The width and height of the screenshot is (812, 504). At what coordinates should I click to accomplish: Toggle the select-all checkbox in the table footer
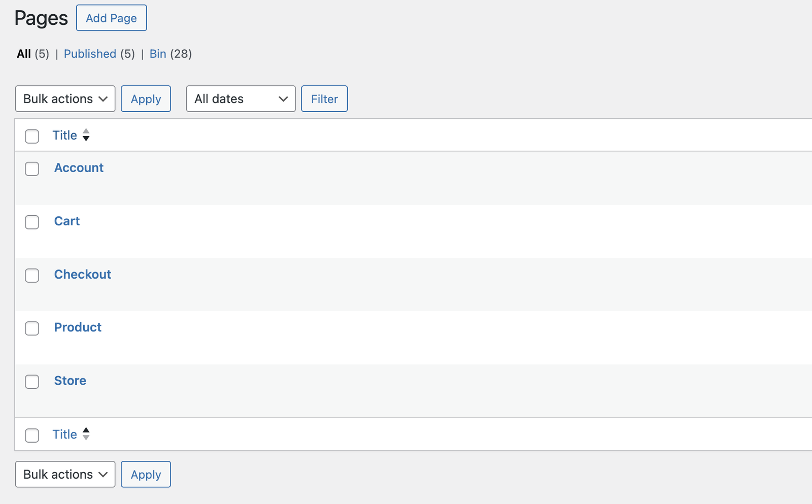click(x=32, y=435)
